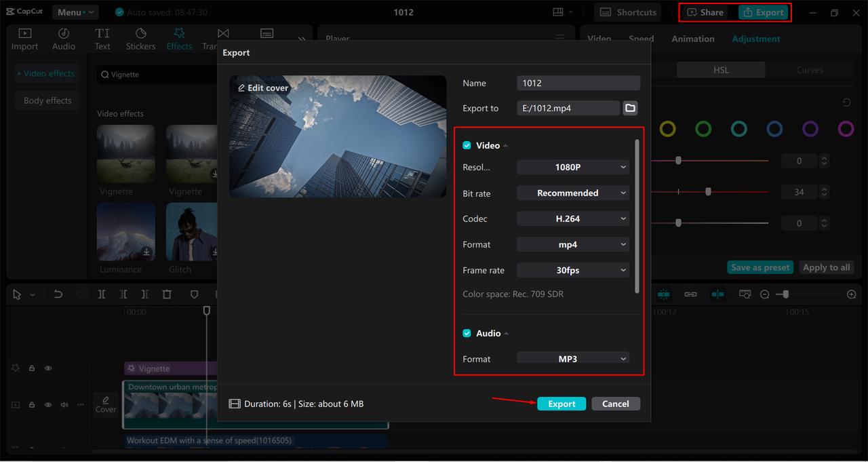Select the cyan HSL color ring

point(739,129)
